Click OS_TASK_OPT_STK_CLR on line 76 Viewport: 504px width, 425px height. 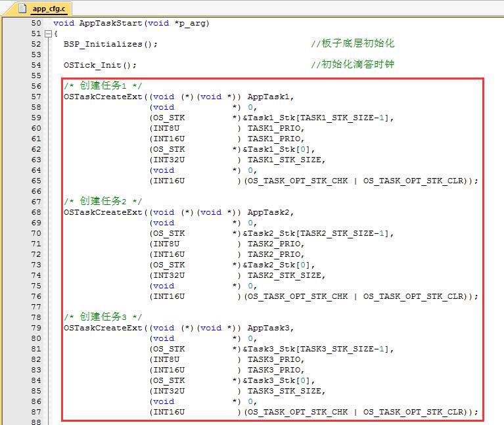point(413,296)
